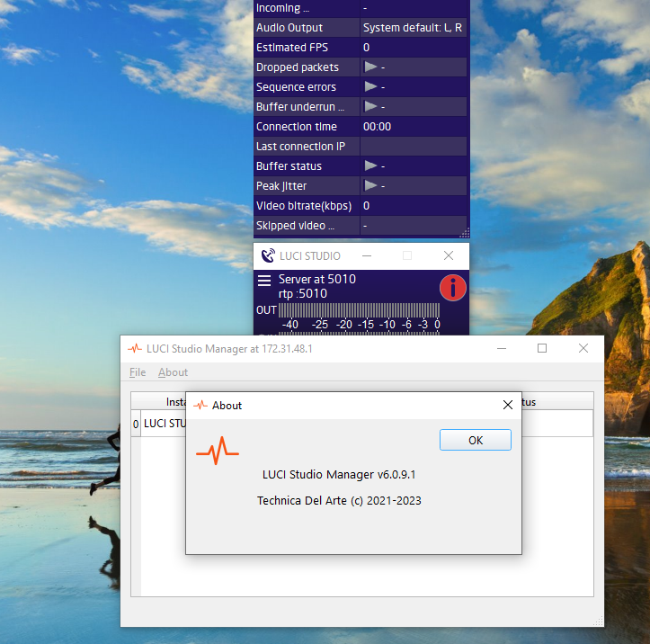This screenshot has width=650, height=644.
Task: Select the 'rtp :5010' text
Action: tap(303, 293)
